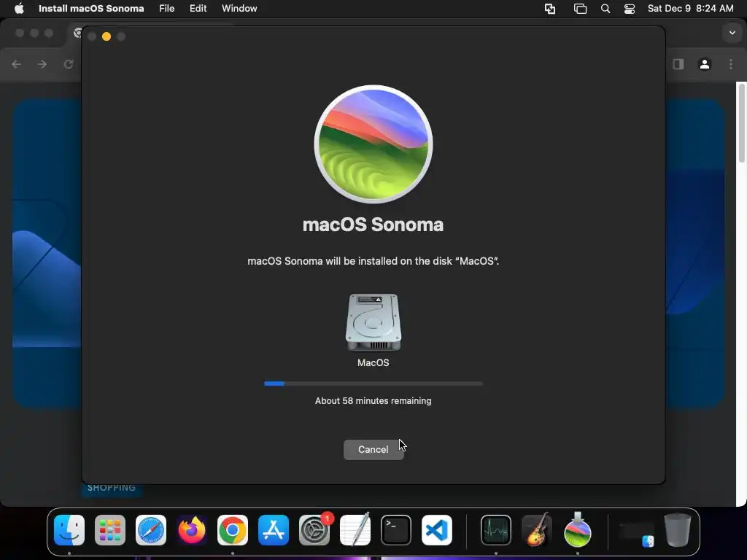This screenshot has width=747, height=560.
Task: Open Chrome's three-dot menu
Action: coord(731,64)
